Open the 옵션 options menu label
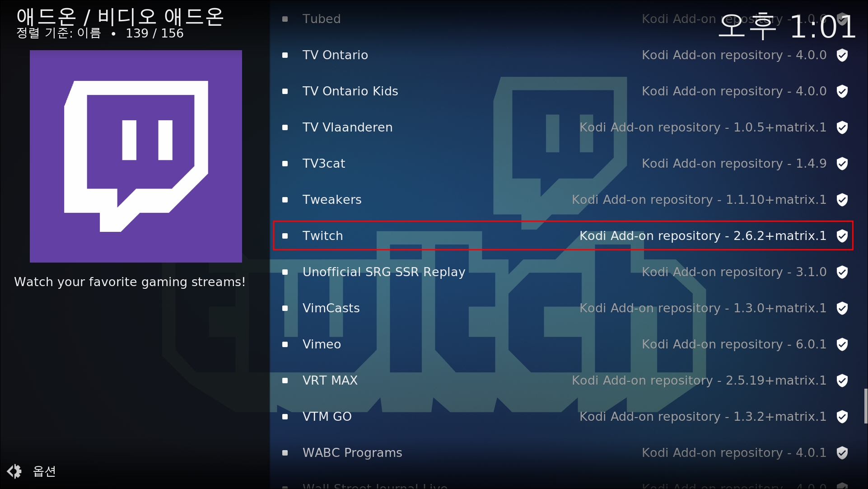This screenshot has width=868, height=489. (x=44, y=471)
